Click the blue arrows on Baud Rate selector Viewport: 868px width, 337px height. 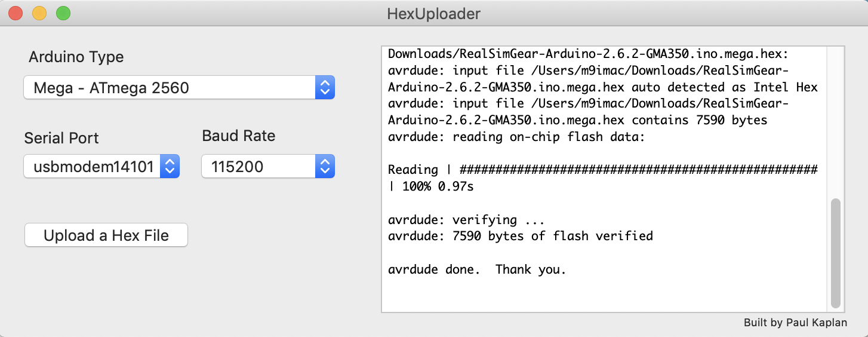click(325, 167)
